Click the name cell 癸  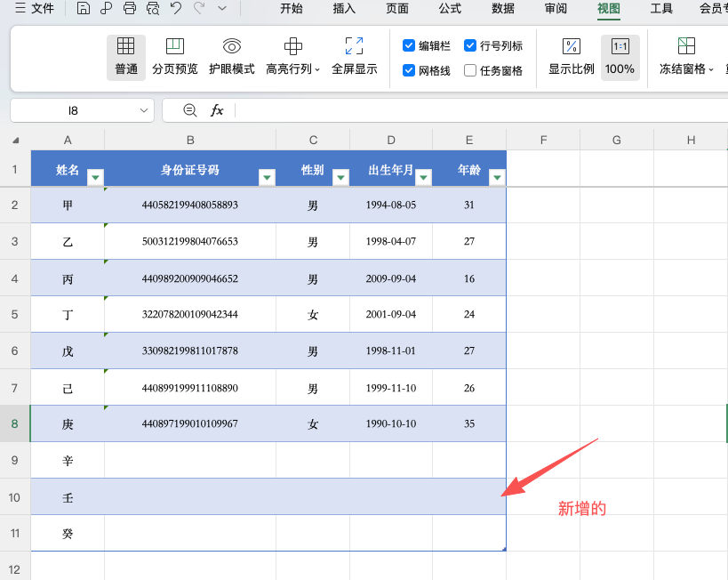pos(68,533)
